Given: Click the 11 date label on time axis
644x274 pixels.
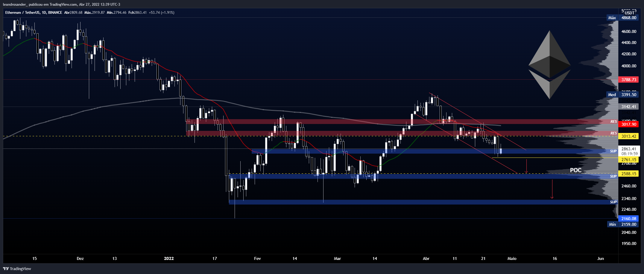Looking at the screenshot, I should click(x=455, y=258).
